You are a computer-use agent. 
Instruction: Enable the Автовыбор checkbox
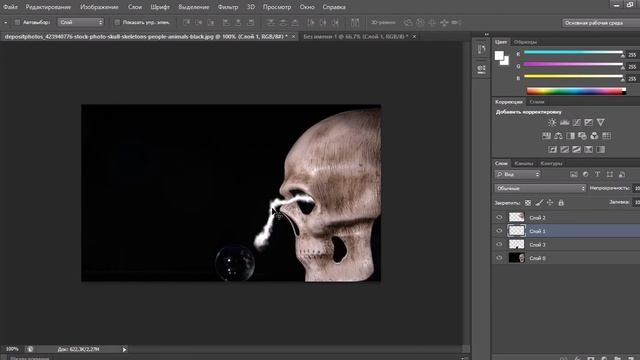point(17,22)
